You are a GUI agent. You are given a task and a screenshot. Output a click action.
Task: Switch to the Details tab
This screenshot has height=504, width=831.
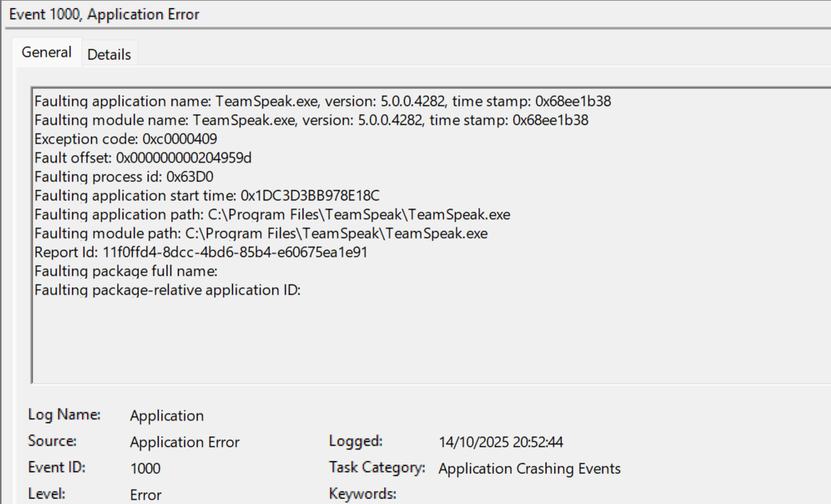pyautogui.click(x=109, y=55)
